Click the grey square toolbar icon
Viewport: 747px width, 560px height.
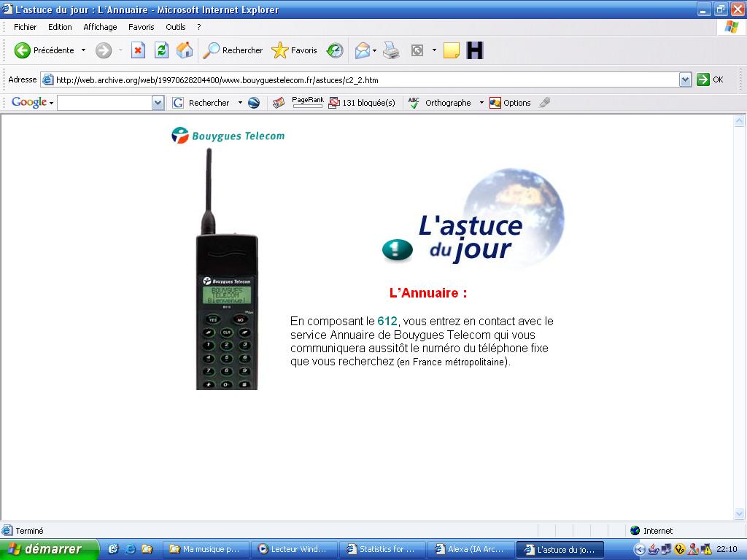point(417,50)
